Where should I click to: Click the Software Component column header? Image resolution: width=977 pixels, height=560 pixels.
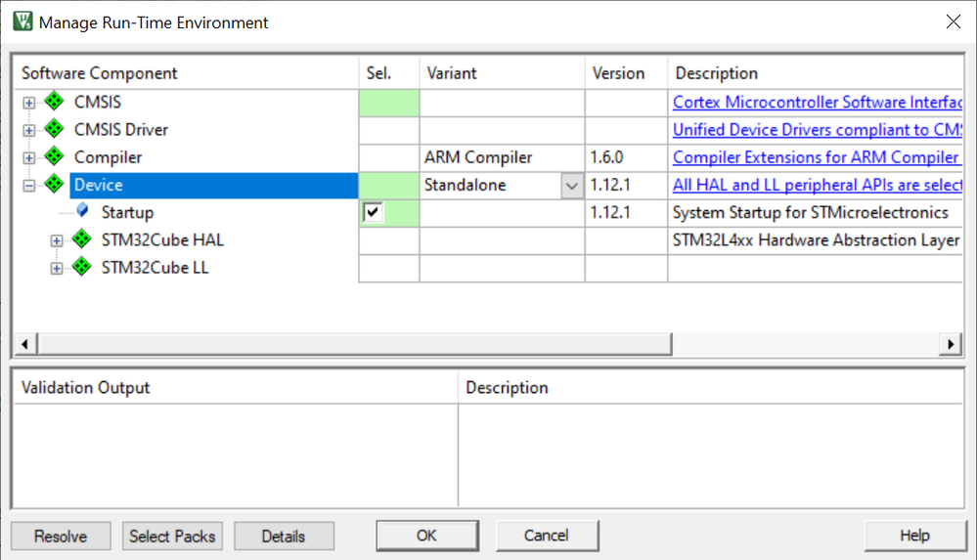[186, 73]
